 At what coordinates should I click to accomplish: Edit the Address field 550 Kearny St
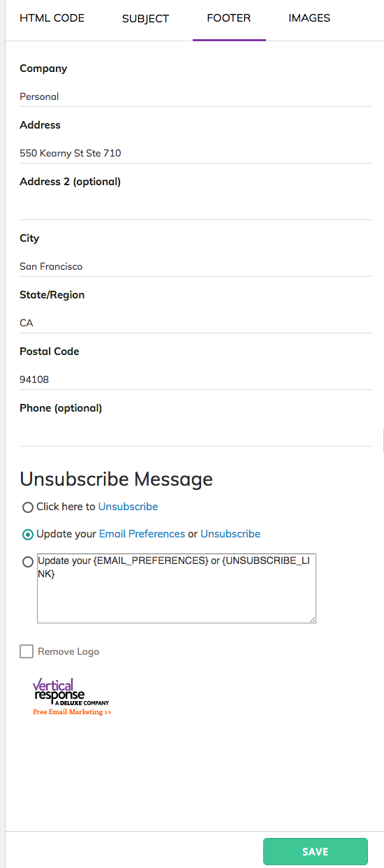[195, 153]
